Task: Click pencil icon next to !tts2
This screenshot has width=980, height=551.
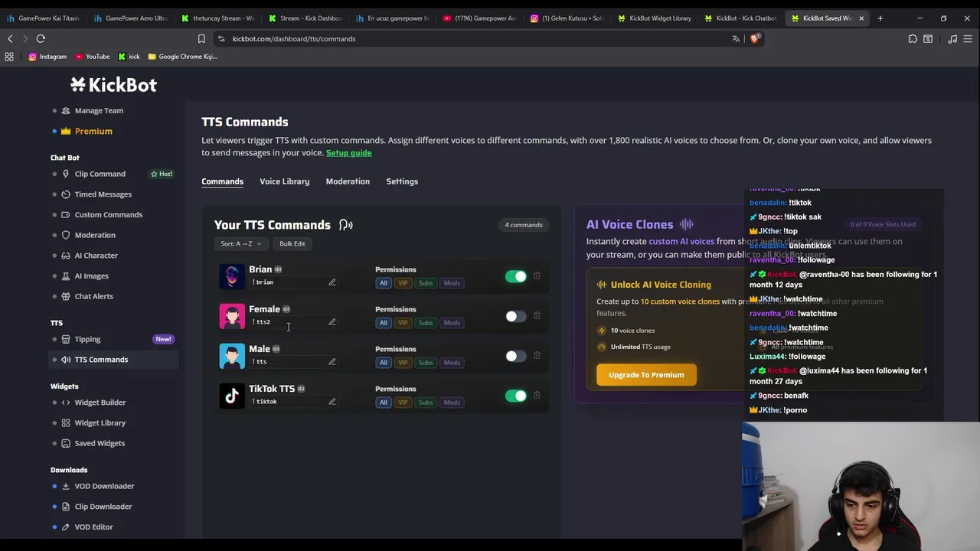Action: pos(332,322)
